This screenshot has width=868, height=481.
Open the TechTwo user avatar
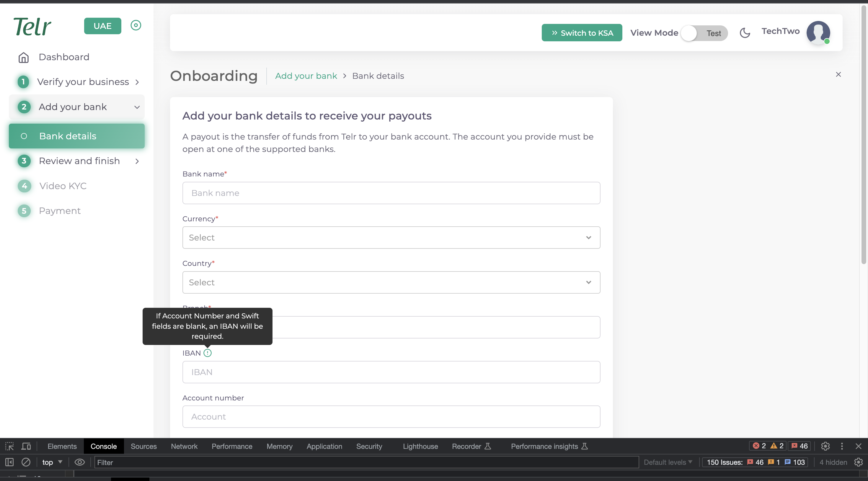click(818, 33)
